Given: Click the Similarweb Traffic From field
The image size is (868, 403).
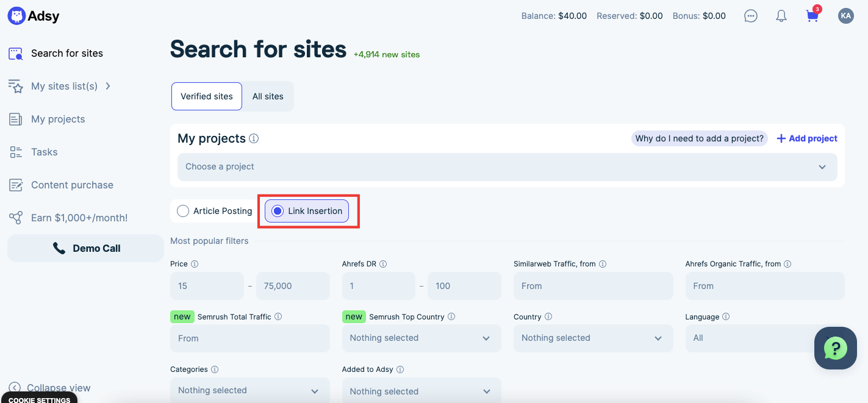Looking at the screenshot, I should [x=593, y=286].
